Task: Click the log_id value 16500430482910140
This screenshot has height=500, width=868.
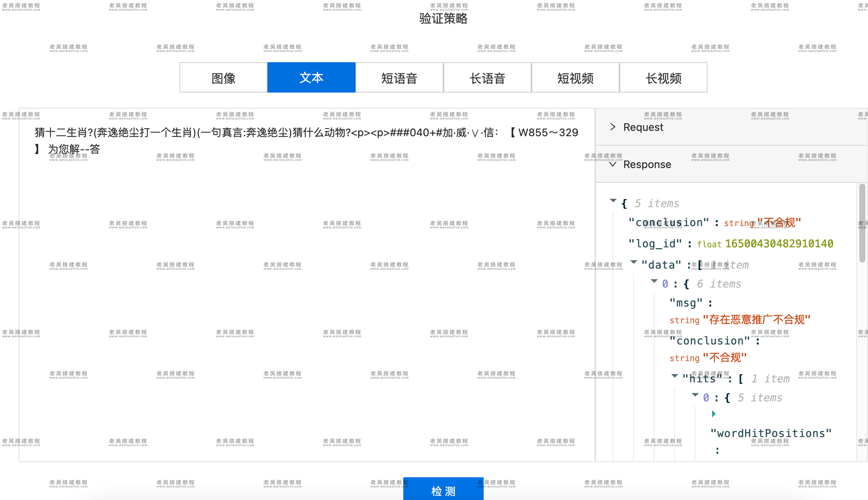Action: tap(779, 244)
